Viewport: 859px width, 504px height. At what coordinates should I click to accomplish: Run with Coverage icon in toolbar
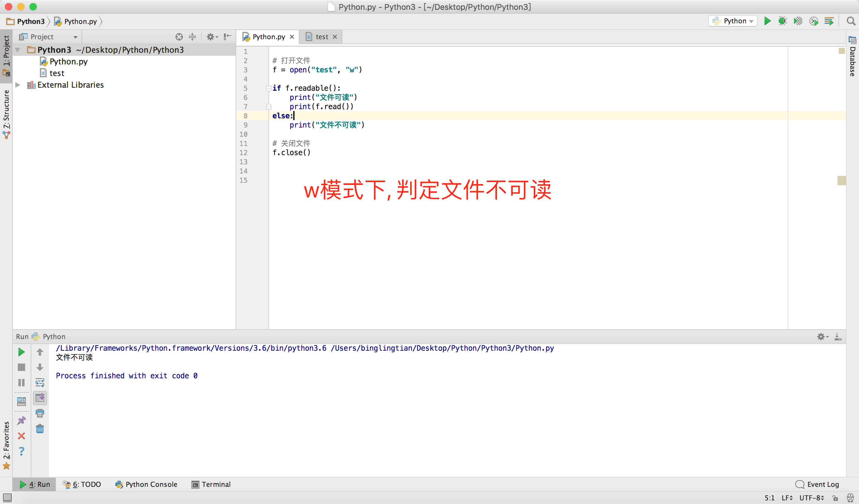pyautogui.click(x=798, y=21)
